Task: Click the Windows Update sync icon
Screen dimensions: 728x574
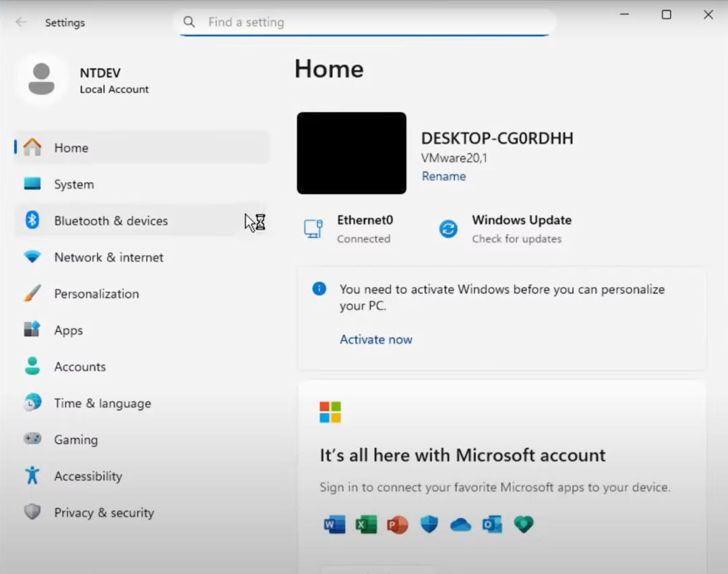Action: pos(448,229)
